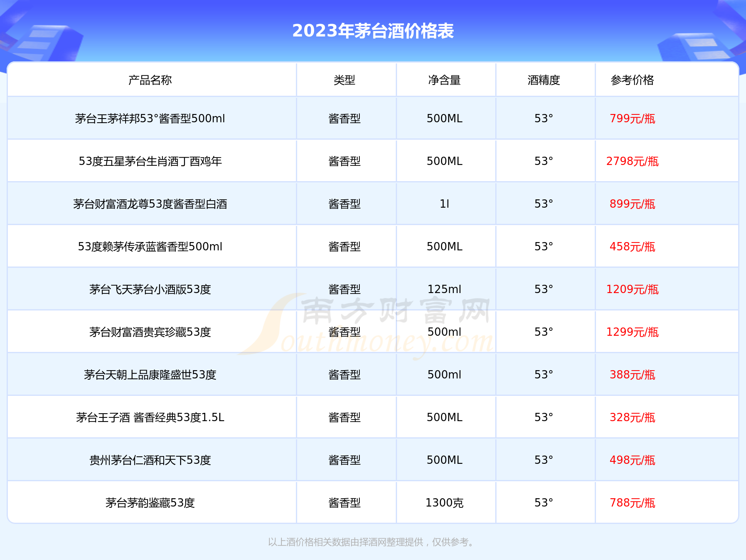Viewport: 746px width, 560px height.
Task: Select the 酒精度 column header
Action: 544,80
